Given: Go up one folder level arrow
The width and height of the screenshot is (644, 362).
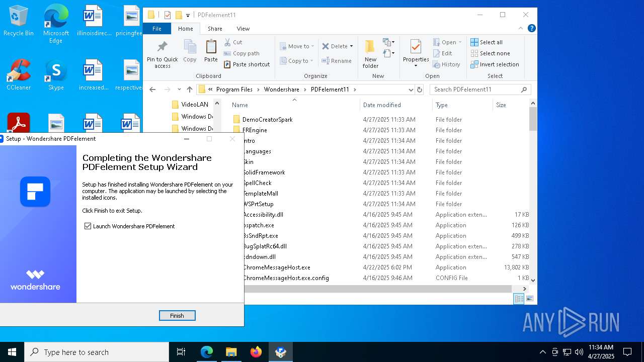Looking at the screenshot, I should point(190,89).
